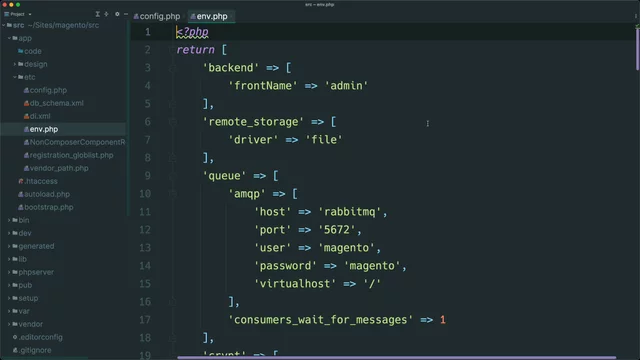The width and height of the screenshot is (640, 360).
Task: Click the vendor folder icon
Action: pos(15,324)
